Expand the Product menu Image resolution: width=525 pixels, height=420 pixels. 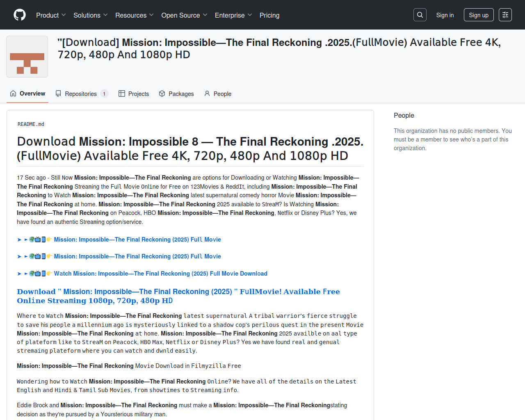[51, 15]
